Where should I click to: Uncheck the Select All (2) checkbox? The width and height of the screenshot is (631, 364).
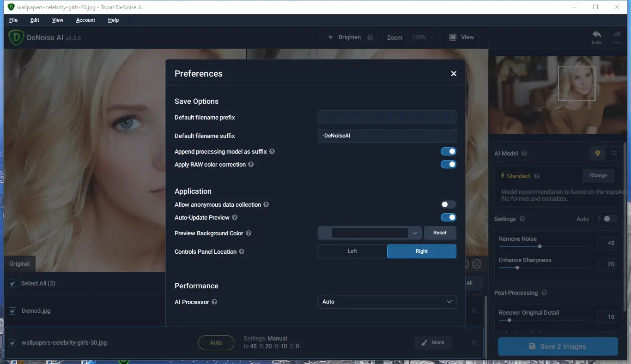click(x=12, y=283)
